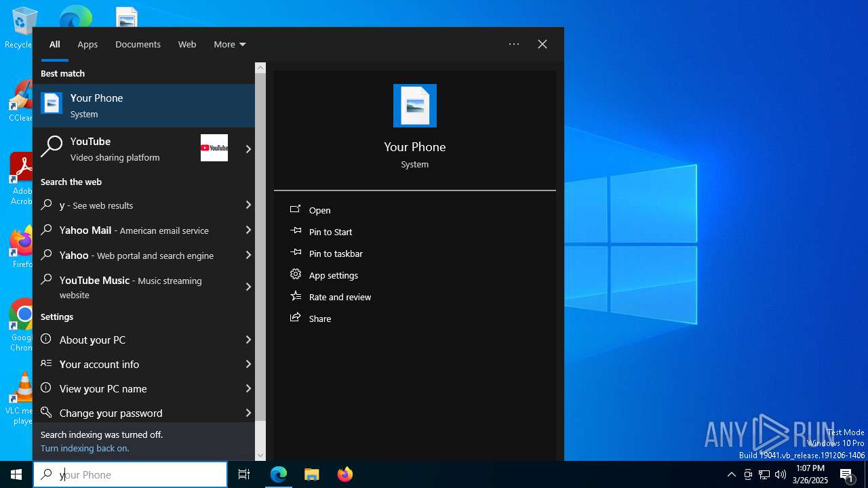
Task: Click the Pin to Start pin icon
Action: [x=295, y=230]
